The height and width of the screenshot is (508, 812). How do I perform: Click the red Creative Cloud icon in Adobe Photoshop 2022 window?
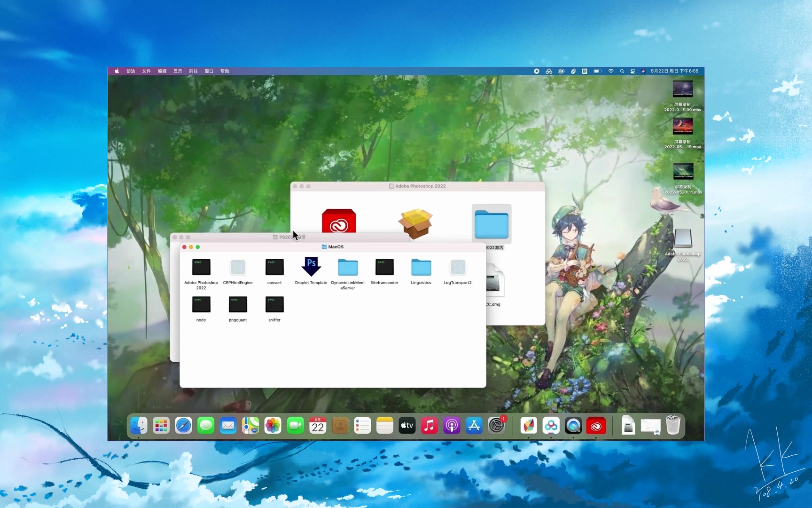(x=339, y=221)
